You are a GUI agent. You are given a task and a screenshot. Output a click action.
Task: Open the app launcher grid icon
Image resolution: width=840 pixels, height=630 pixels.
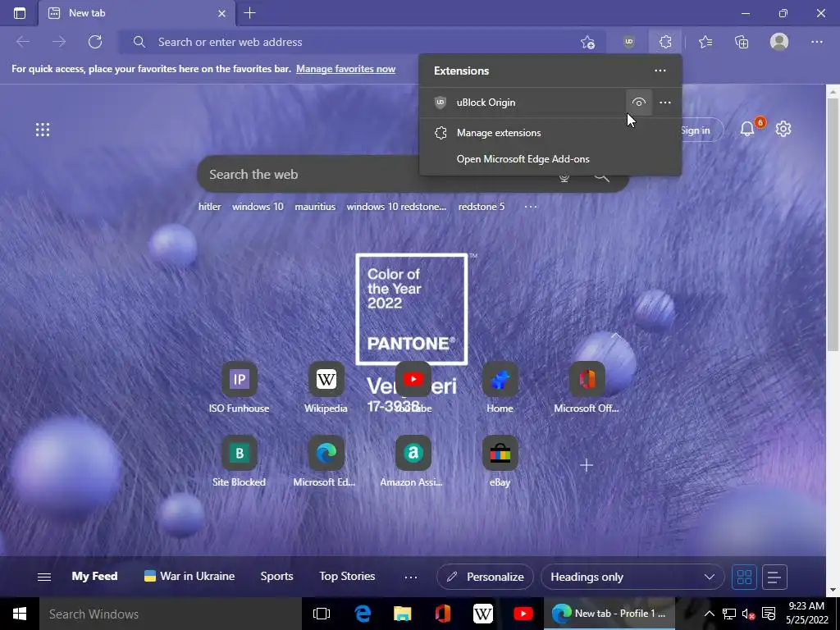click(x=43, y=130)
